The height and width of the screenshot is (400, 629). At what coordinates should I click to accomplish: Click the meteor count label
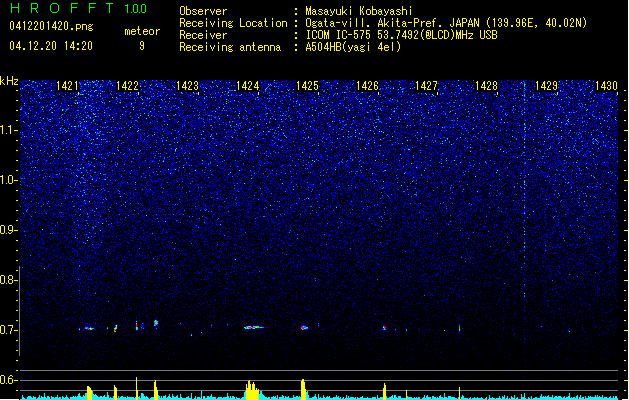point(142,31)
